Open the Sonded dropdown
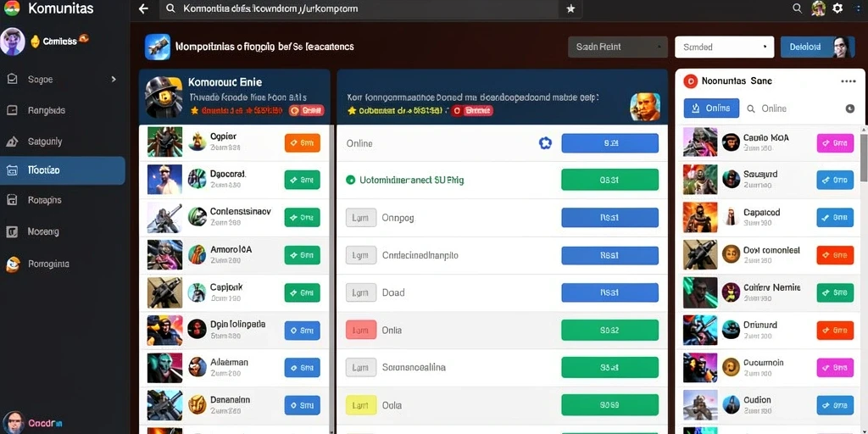The height and width of the screenshot is (434, 868). tap(724, 47)
